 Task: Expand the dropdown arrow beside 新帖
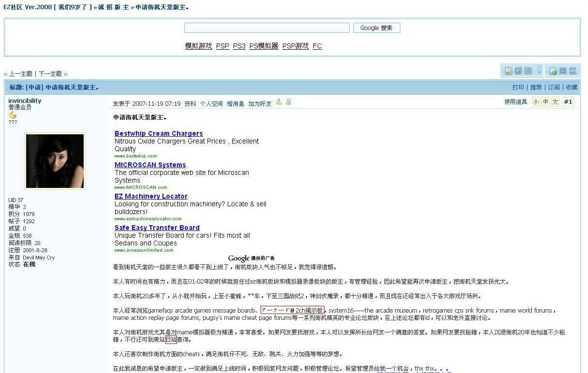tap(539, 71)
